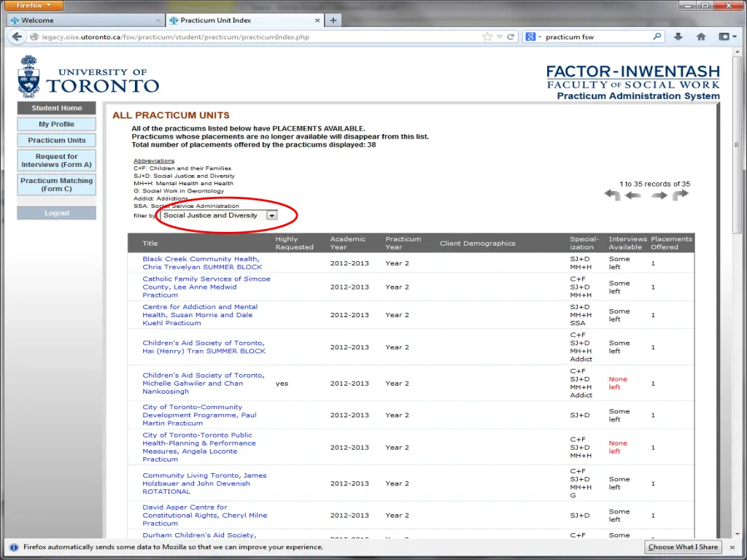747x560 pixels.
Task: Click the Academic Year column header
Action: tap(348, 243)
